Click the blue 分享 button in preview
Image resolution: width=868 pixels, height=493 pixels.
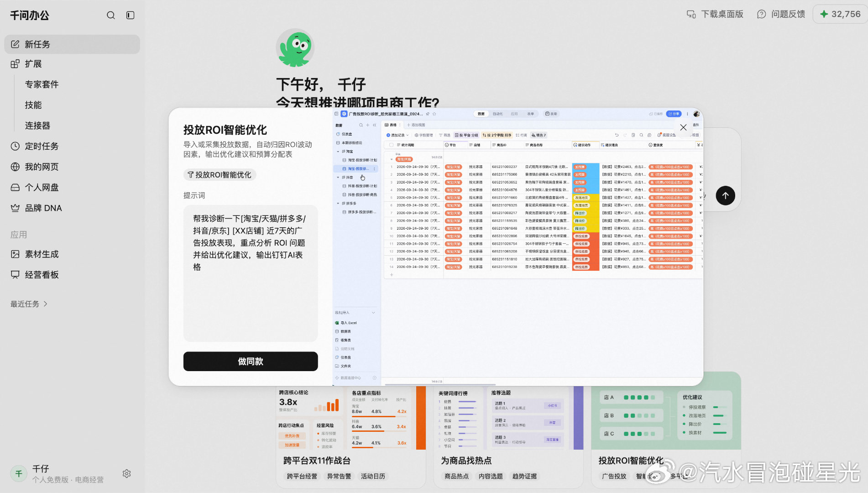click(x=674, y=114)
